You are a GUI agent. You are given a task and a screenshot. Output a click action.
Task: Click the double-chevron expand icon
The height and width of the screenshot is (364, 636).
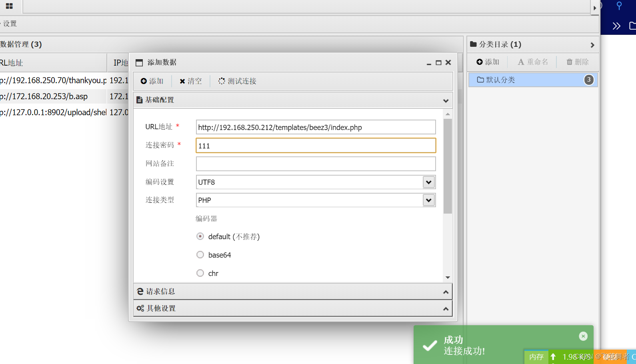coord(616,26)
